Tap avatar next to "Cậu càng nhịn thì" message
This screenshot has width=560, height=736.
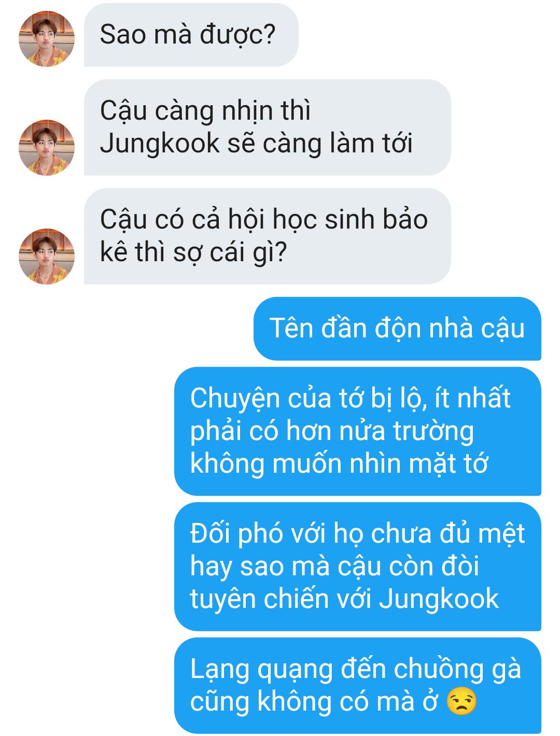click(x=47, y=148)
